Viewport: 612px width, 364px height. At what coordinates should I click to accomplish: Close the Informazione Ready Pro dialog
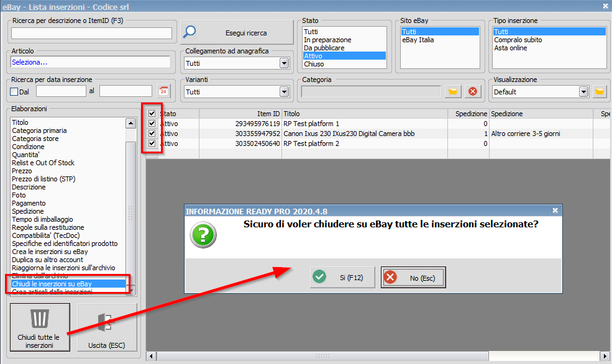coord(555,211)
